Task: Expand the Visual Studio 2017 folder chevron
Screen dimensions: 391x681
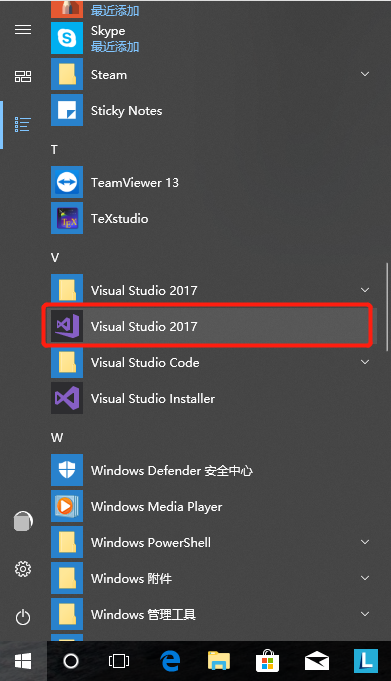Action: (x=365, y=290)
